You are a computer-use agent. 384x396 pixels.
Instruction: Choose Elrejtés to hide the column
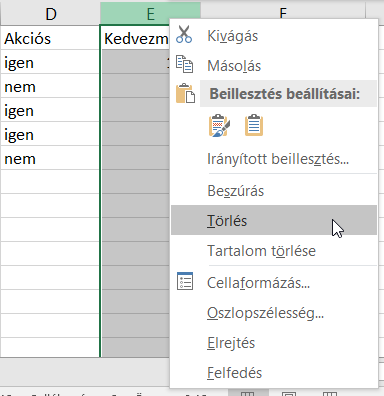point(274,343)
